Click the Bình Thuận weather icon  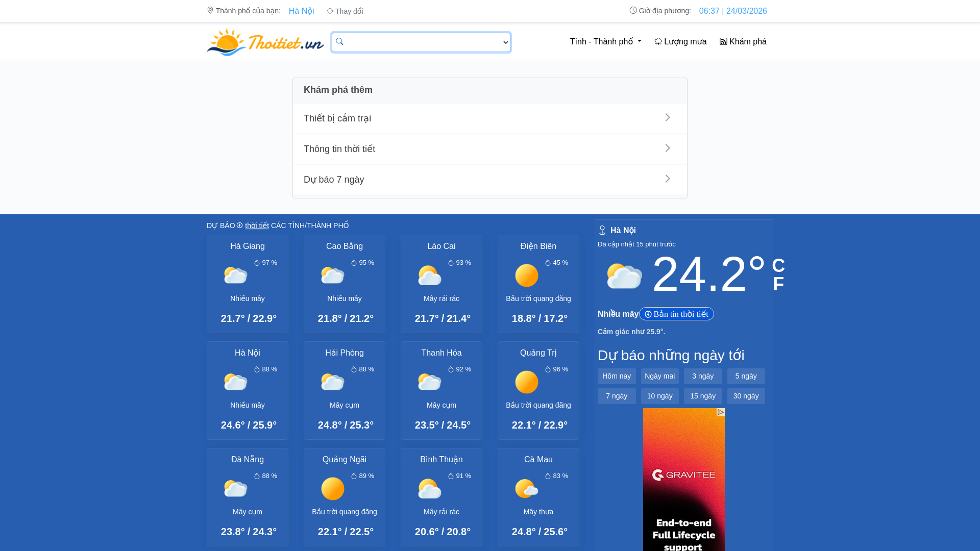tap(429, 489)
